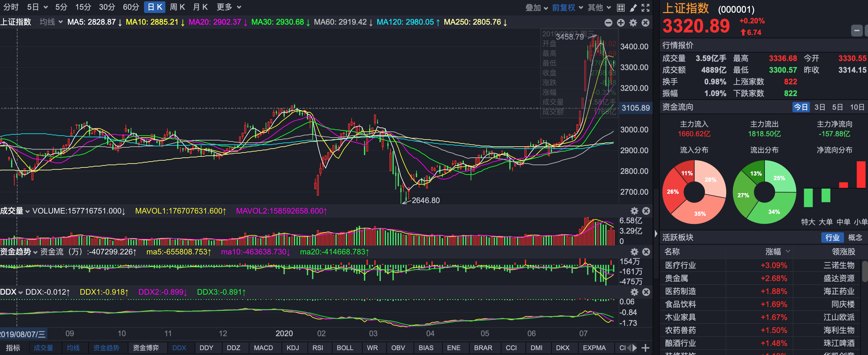This screenshot has width=868, height=355.
Task: Select the brush drawing tool icon
Action: 633,7
